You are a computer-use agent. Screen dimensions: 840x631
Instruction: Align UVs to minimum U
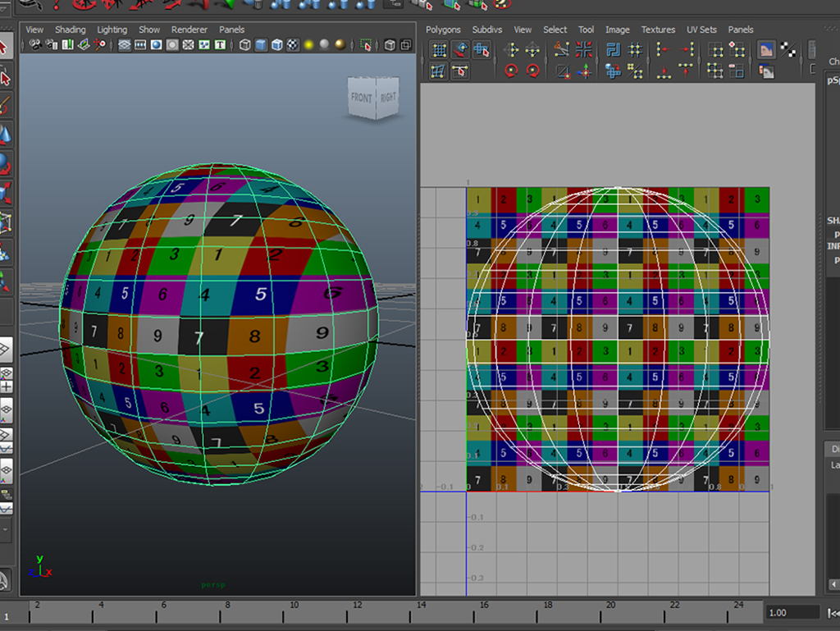click(x=663, y=50)
